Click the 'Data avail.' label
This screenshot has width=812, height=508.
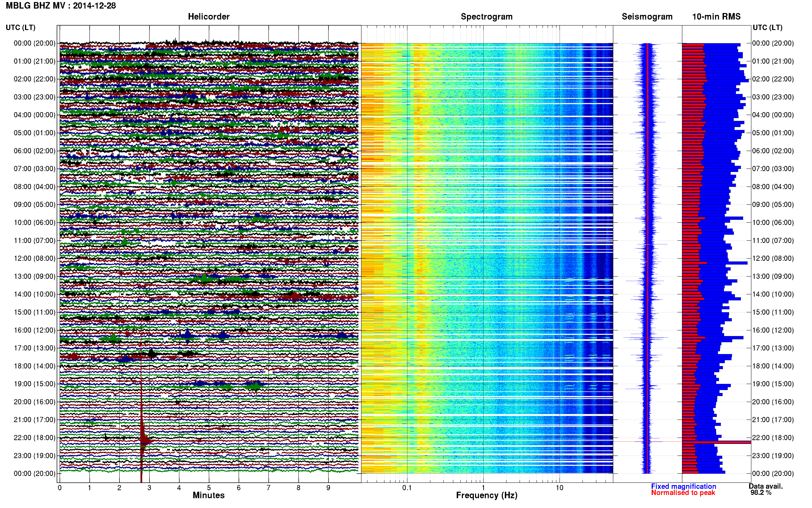[x=766, y=486]
